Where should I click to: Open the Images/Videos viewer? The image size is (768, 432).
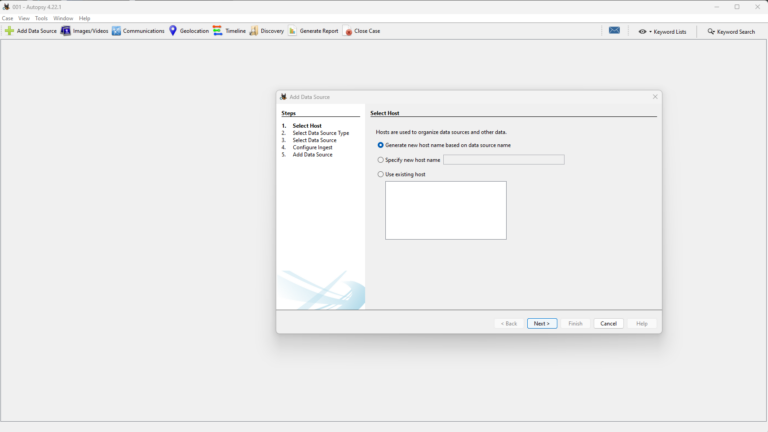pyautogui.click(x=66, y=31)
